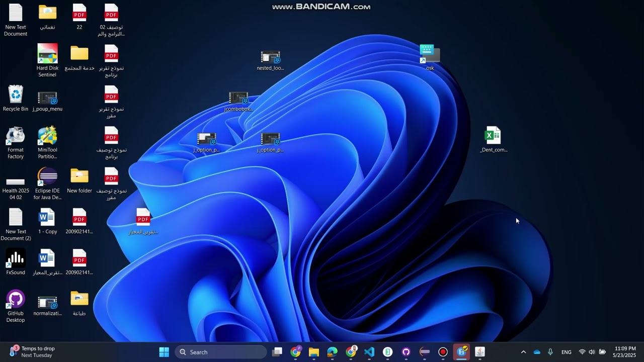This screenshot has width=644, height=362.
Task: Open Task View from the taskbar
Action: [277, 352]
